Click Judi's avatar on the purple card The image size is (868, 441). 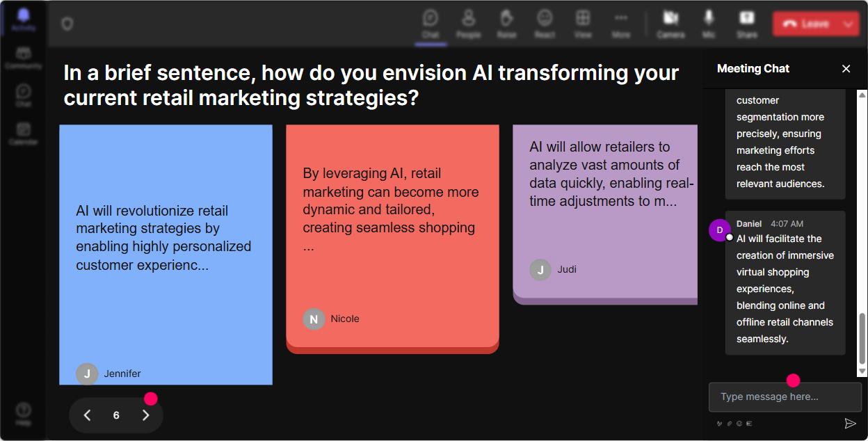(540, 269)
